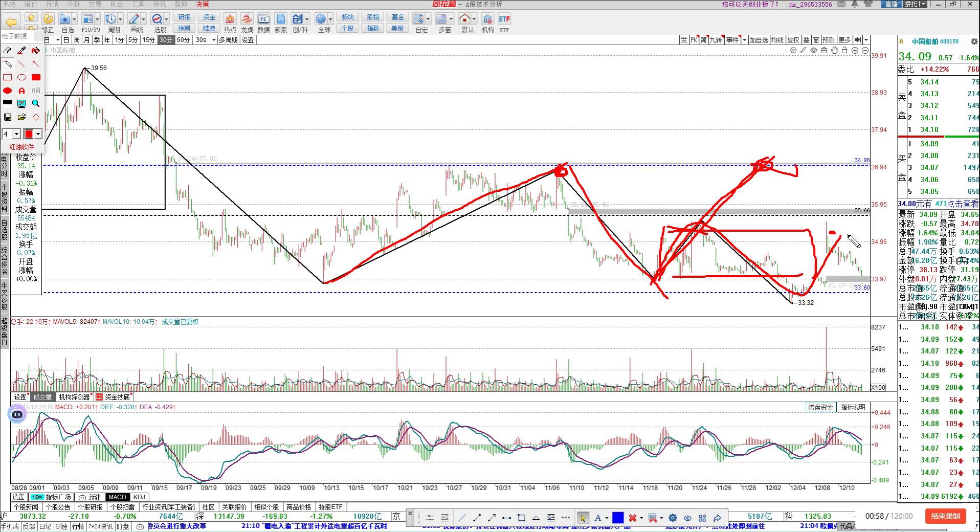
Task: Select the 60分 period toggle
Action: tap(183, 40)
